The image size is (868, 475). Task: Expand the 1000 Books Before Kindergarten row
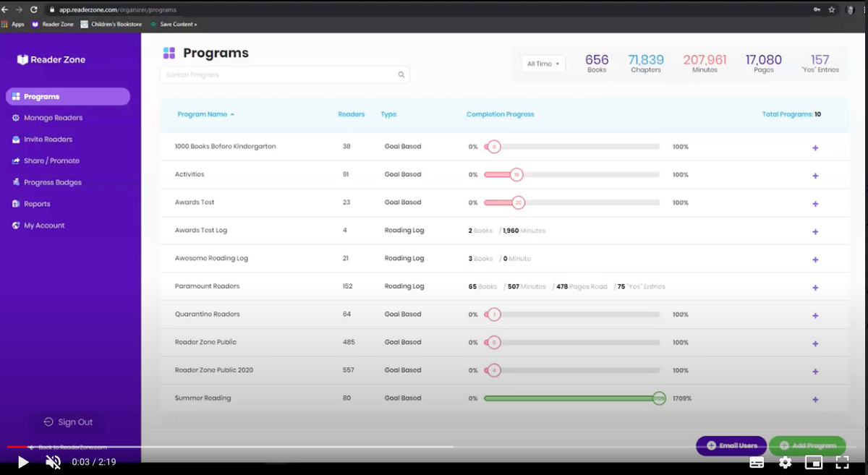815,147
